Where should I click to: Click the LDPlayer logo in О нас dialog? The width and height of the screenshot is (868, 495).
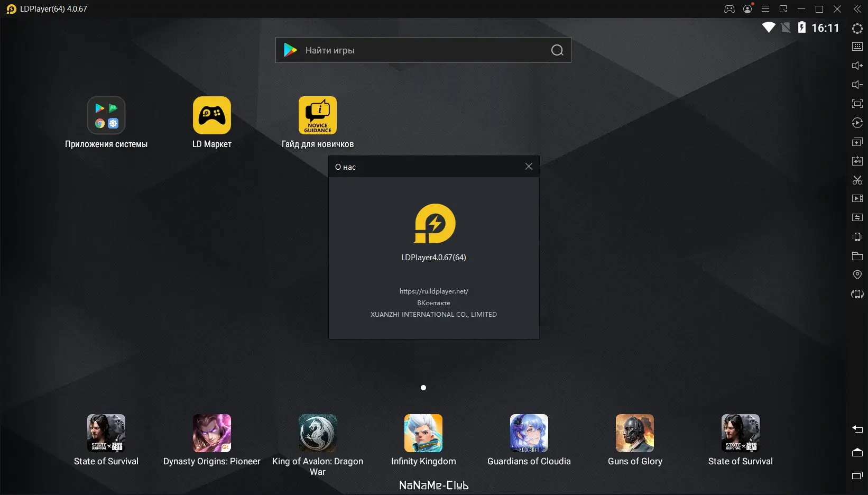click(434, 224)
